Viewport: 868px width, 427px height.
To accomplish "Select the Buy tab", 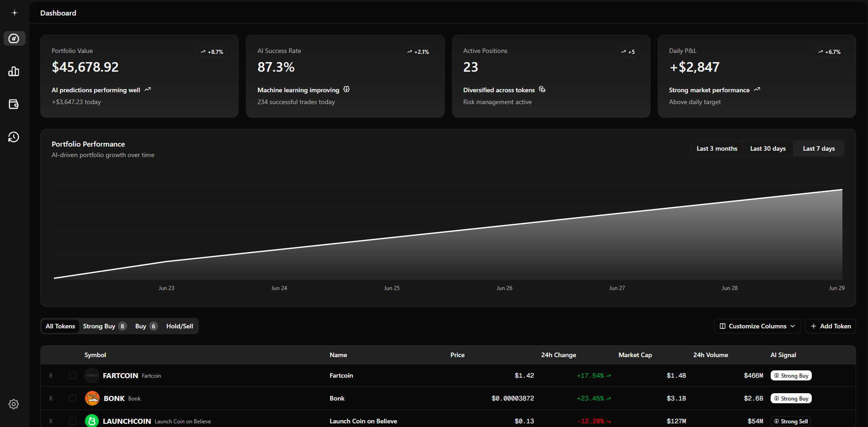I will (x=146, y=326).
